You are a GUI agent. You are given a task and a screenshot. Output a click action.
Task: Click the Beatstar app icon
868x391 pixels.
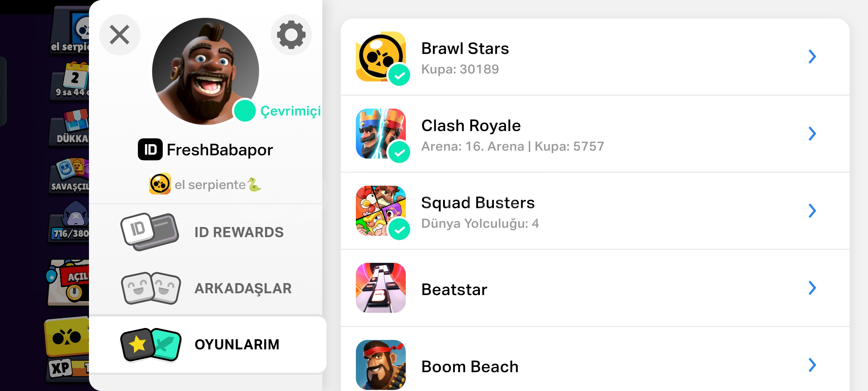click(x=381, y=288)
